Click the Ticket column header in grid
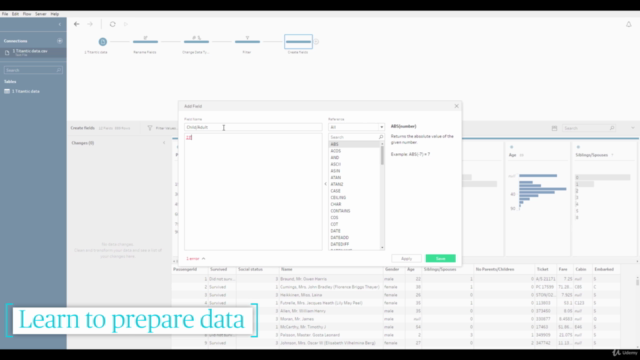This screenshot has height=360, width=640. click(x=542, y=269)
